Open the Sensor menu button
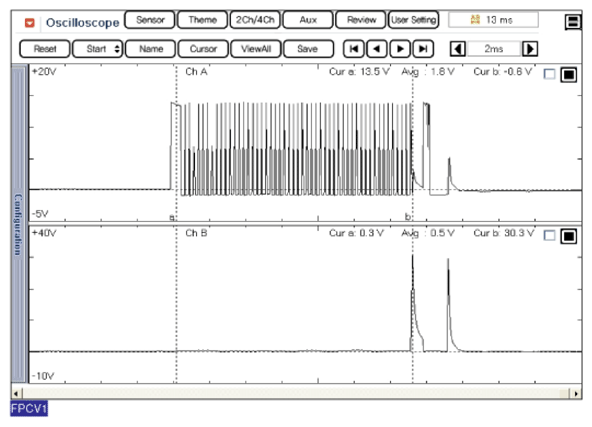Viewport: 592px width, 427px height. 150,20
